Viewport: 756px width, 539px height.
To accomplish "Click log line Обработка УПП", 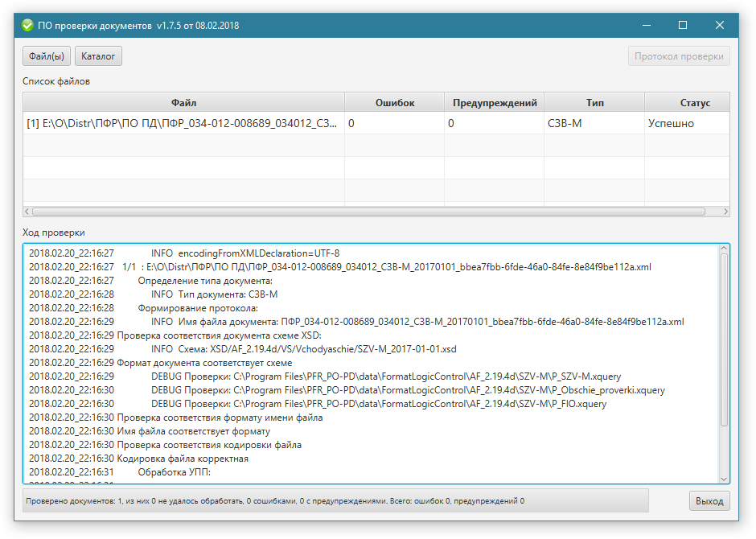I will point(120,472).
